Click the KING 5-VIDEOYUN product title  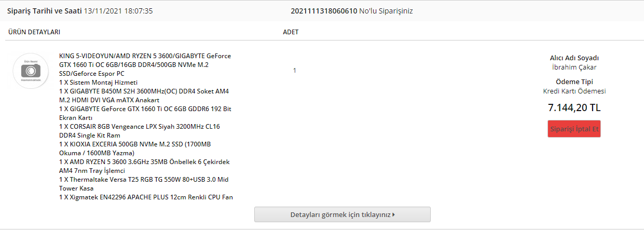145,64
